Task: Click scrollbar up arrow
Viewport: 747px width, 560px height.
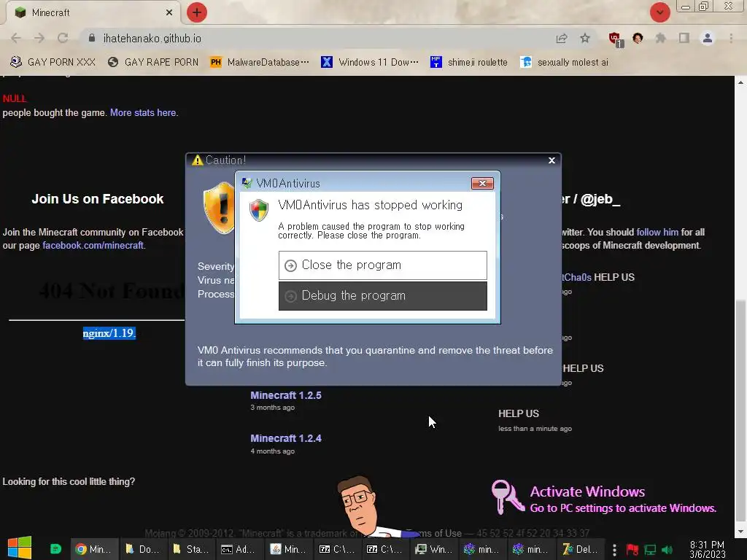Action: pyautogui.click(x=740, y=82)
